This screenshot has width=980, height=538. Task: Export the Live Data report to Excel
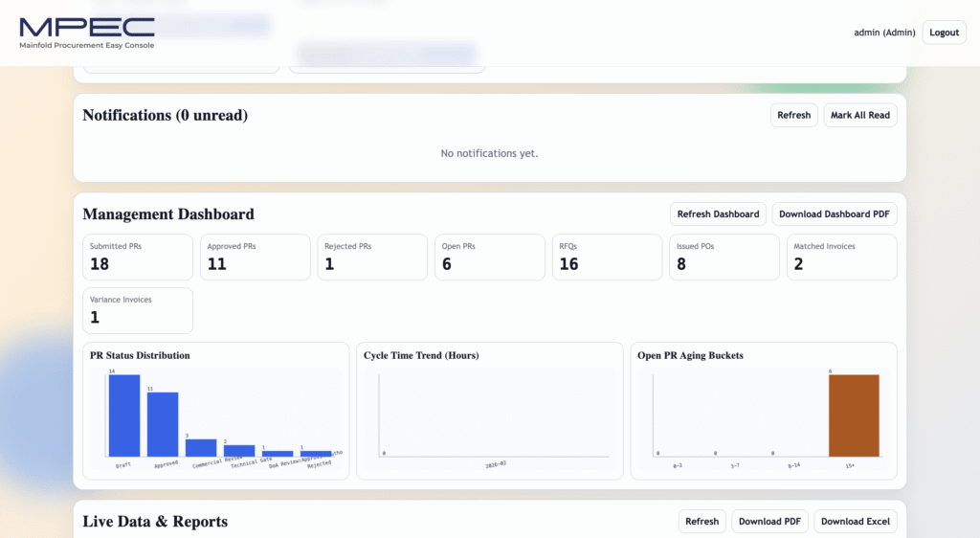(x=855, y=522)
